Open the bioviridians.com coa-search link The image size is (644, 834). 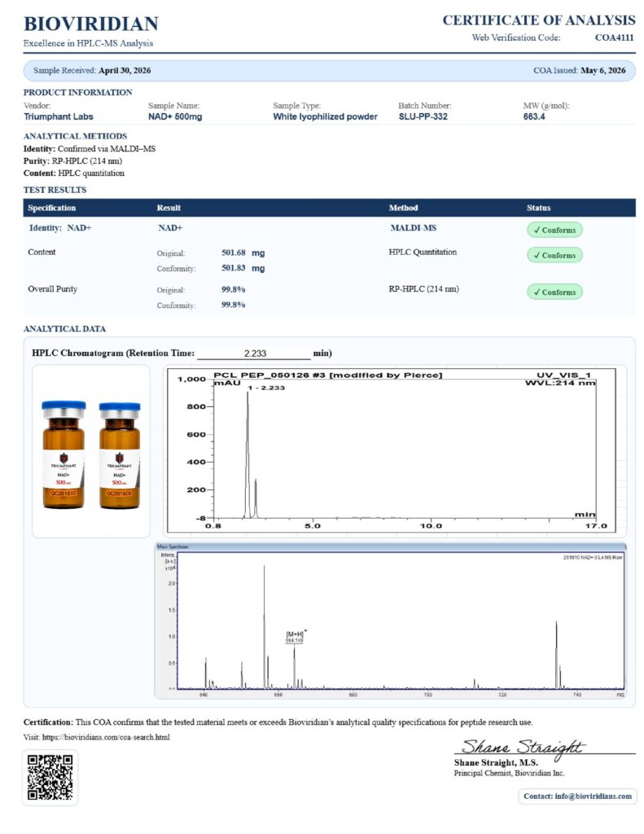[x=106, y=737]
